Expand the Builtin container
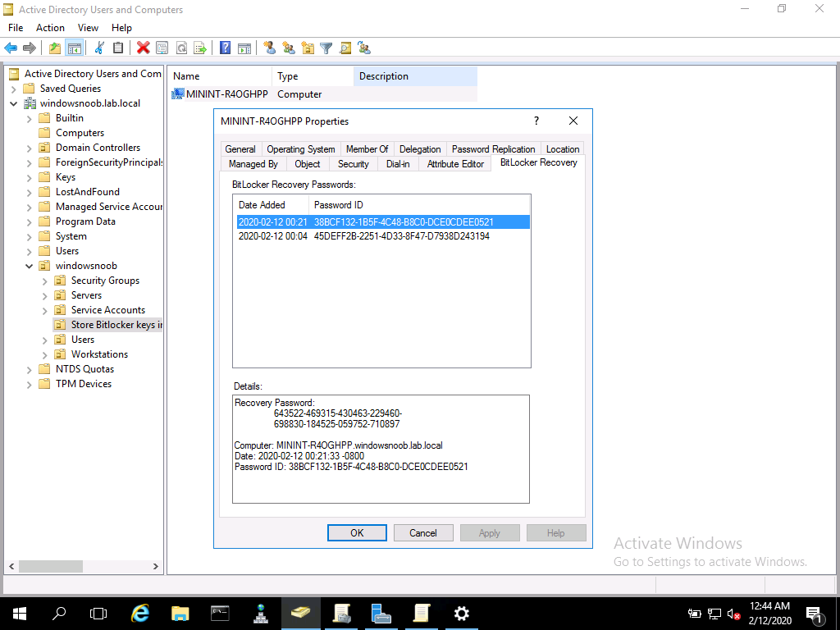This screenshot has height=630, width=840. [29, 118]
